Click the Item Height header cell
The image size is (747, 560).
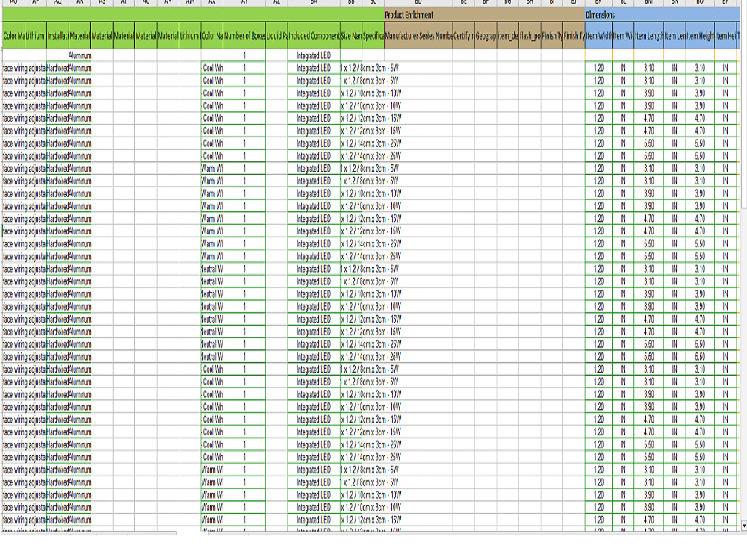700,35
